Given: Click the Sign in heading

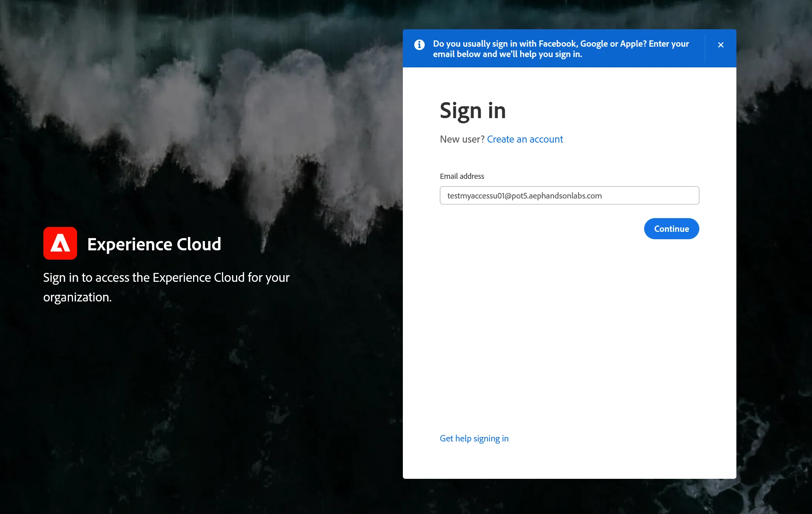Looking at the screenshot, I should (473, 110).
